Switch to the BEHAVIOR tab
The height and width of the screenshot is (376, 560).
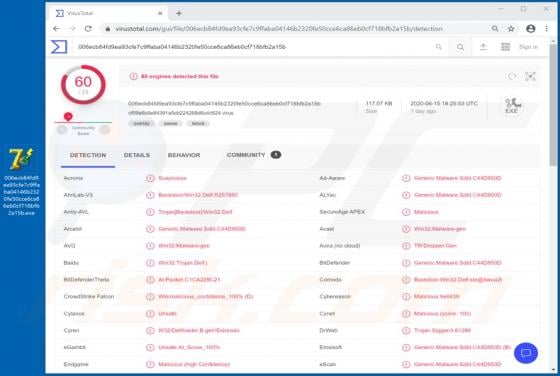pyautogui.click(x=184, y=155)
